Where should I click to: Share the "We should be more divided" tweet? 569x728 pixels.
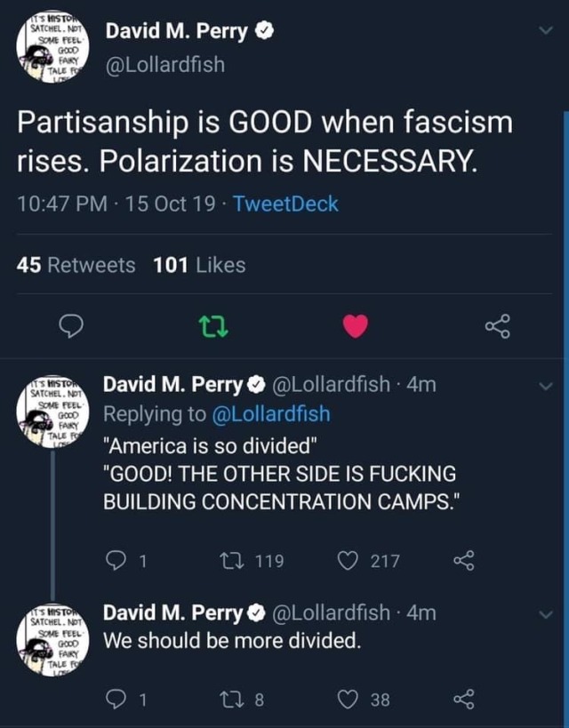[x=463, y=700]
